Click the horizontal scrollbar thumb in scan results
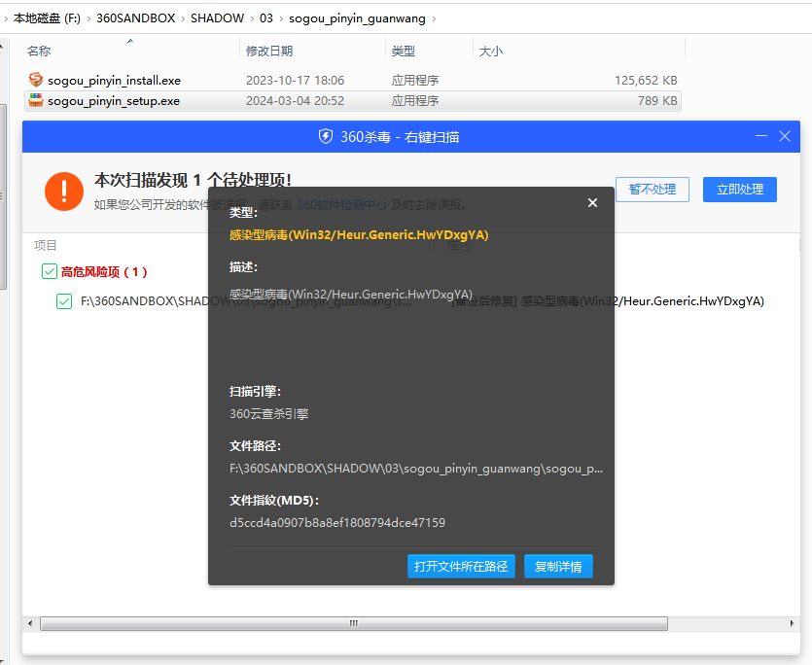 pos(354,623)
